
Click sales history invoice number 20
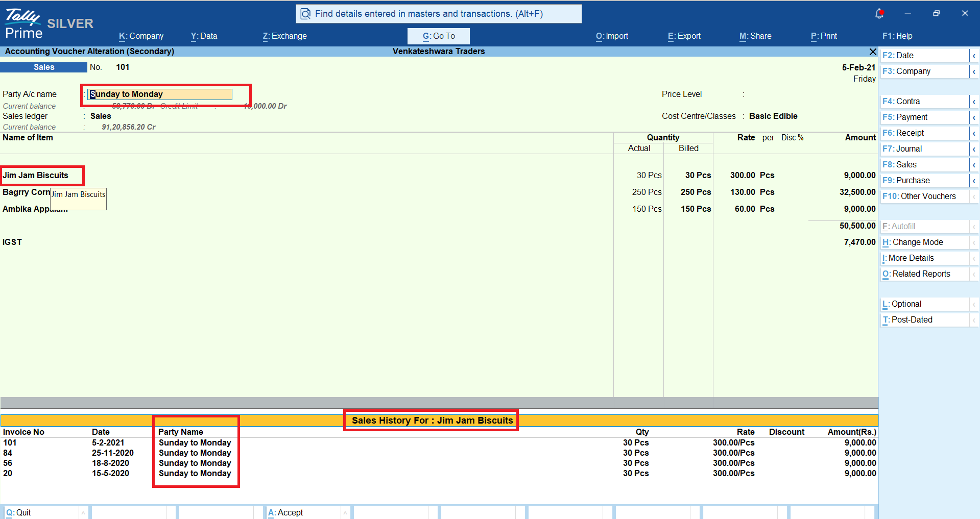(8, 474)
